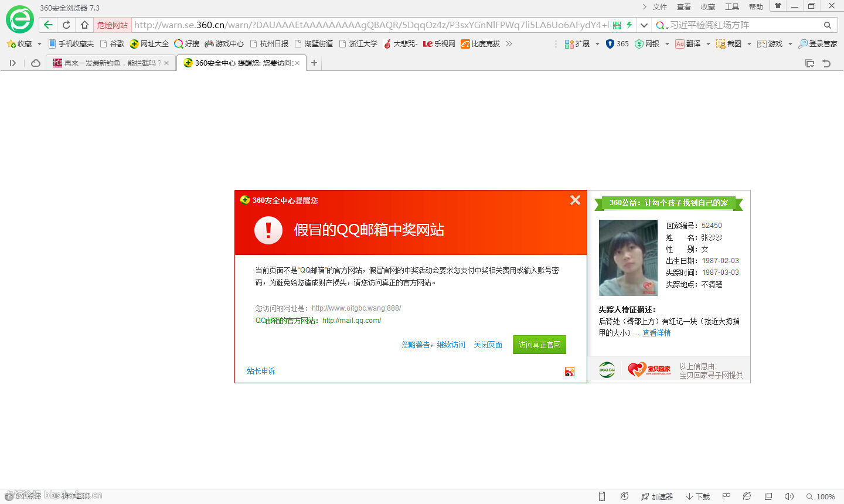The width and height of the screenshot is (844, 504).
Task: Click the cloud sync tab icon
Action: point(36,63)
